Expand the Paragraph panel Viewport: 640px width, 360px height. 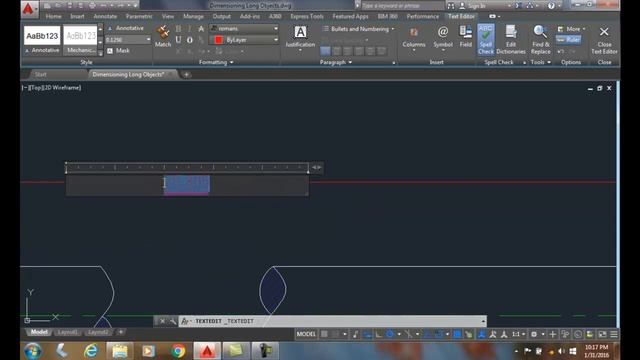pyautogui.click(x=336, y=62)
